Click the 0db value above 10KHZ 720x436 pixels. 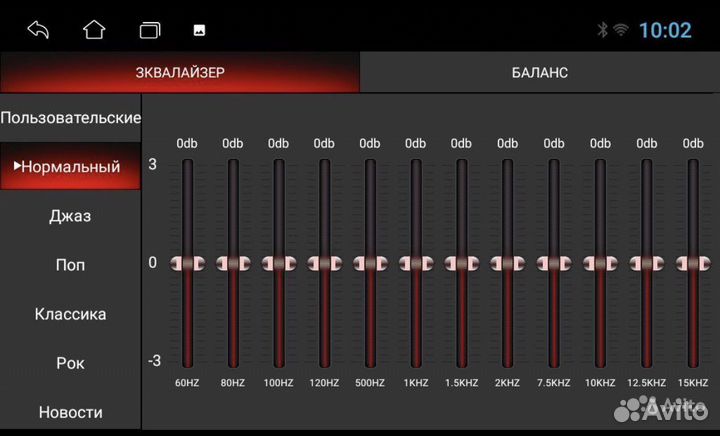click(600, 144)
